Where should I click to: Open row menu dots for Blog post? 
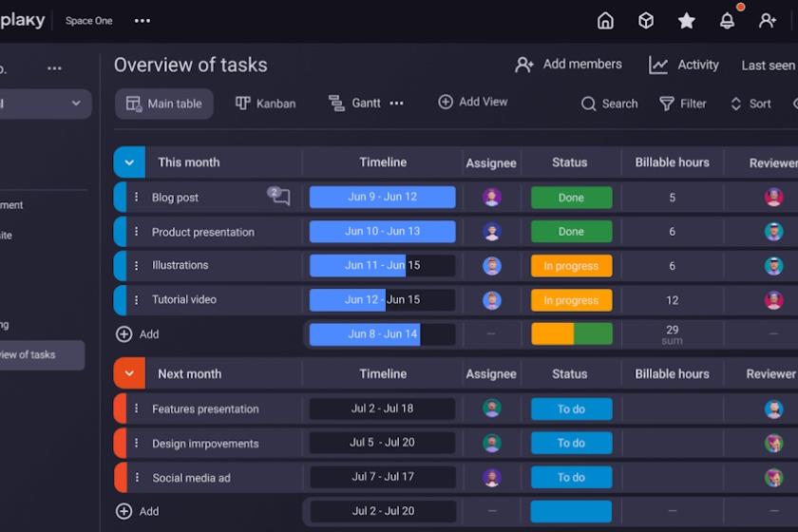[137, 197]
